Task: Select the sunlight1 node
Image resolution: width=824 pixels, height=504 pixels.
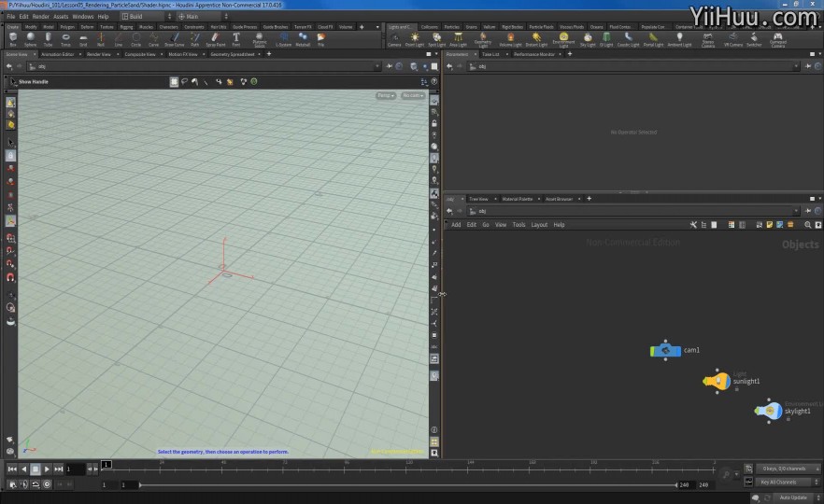Action: (x=717, y=381)
